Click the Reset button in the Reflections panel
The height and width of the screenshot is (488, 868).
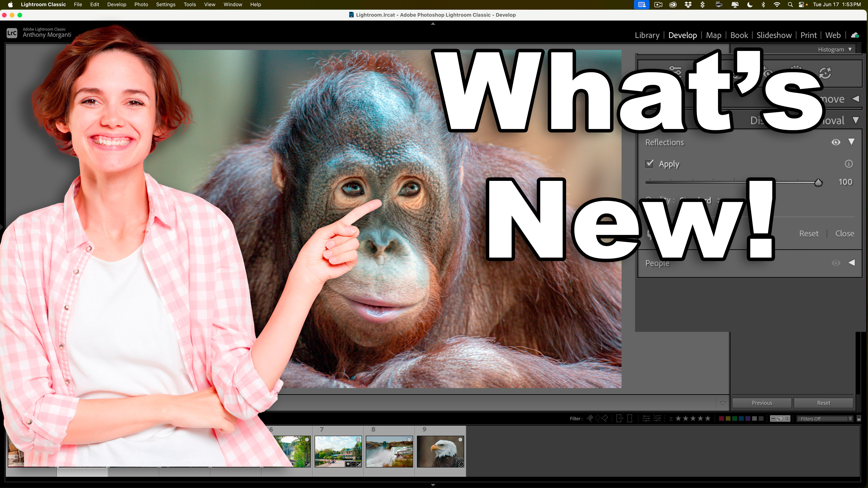point(809,233)
